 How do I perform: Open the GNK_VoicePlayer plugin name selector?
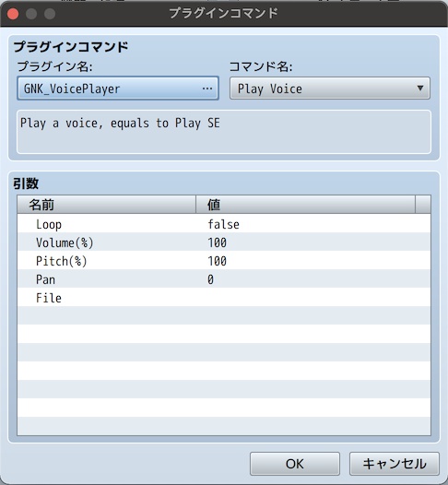pyautogui.click(x=118, y=89)
